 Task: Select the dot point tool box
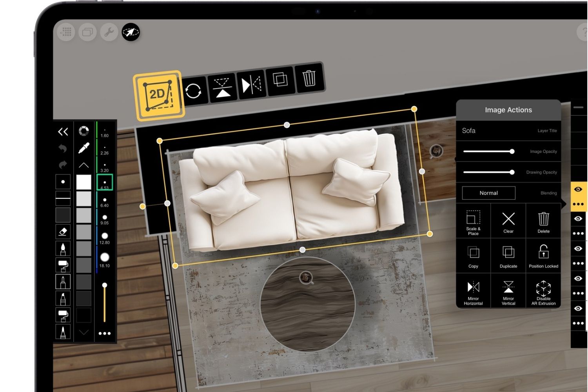(63, 182)
